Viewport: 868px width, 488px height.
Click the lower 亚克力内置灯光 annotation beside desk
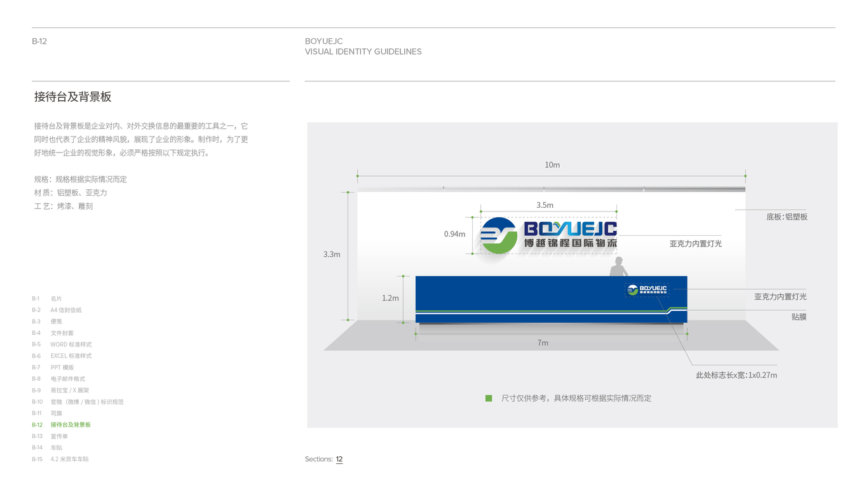(780, 297)
